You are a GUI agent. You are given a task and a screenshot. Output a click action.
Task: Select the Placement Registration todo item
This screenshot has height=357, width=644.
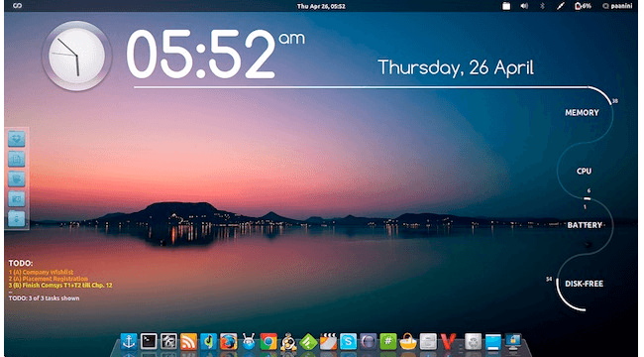(x=49, y=279)
